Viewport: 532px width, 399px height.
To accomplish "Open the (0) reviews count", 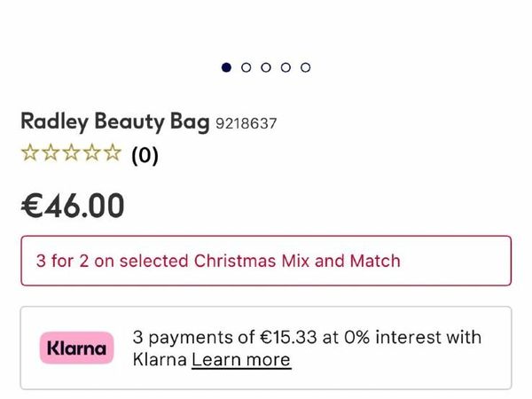I will [x=145, y=155].
